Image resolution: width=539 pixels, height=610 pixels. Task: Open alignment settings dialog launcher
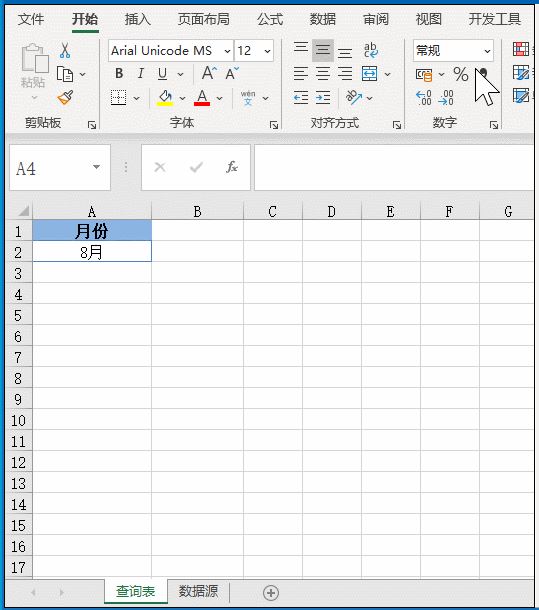click(x=397, y=125)
